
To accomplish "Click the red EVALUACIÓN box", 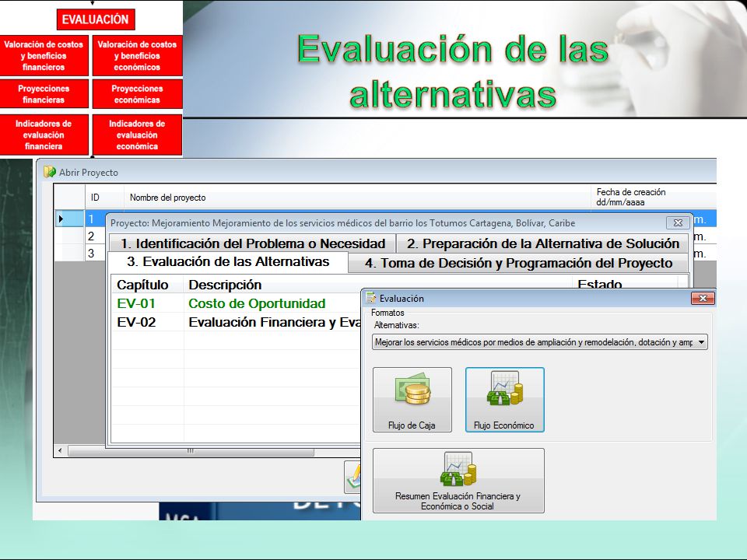I will click(95, 19).
